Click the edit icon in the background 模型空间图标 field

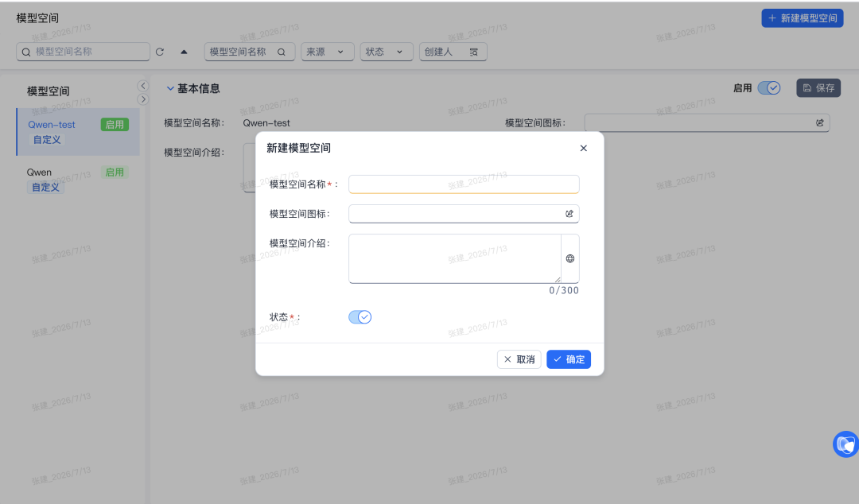[819, 122]
